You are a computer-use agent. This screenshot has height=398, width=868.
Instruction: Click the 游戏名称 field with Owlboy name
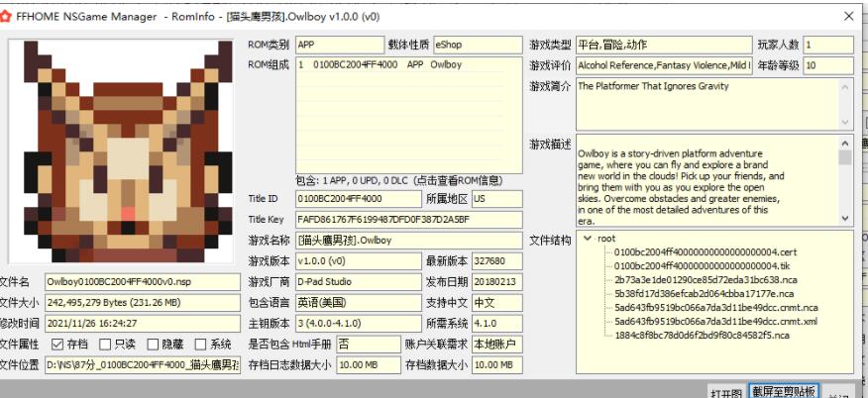point(409,241)
